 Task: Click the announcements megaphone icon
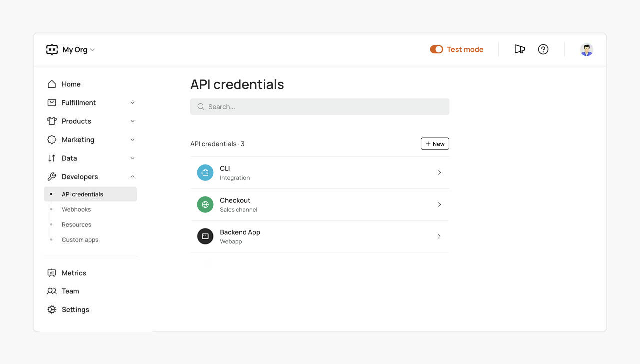pos(520,49)
